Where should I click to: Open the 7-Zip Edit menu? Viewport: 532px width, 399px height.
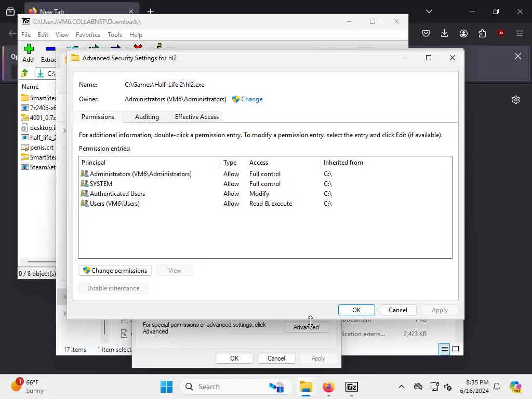[x=43, y=35]
